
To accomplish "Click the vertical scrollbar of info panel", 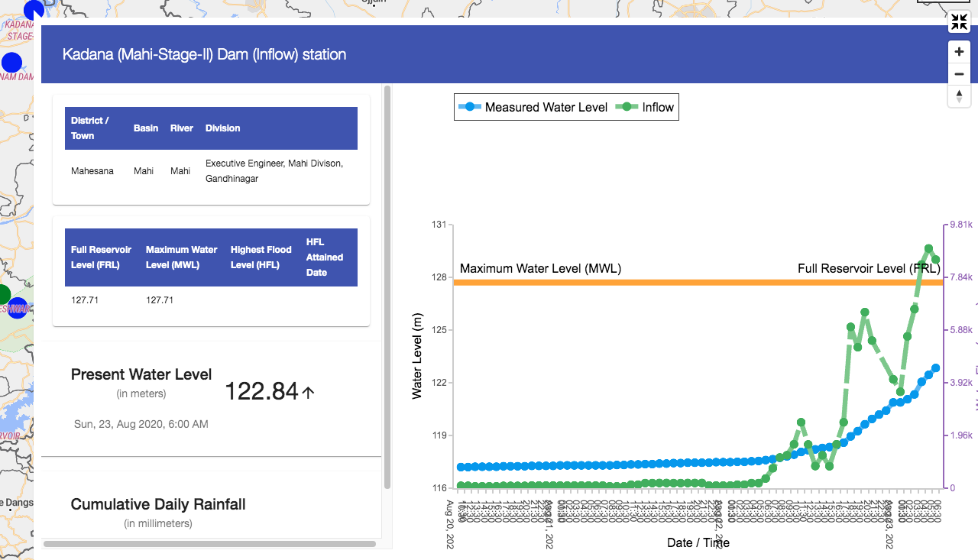I will point(387,286).
